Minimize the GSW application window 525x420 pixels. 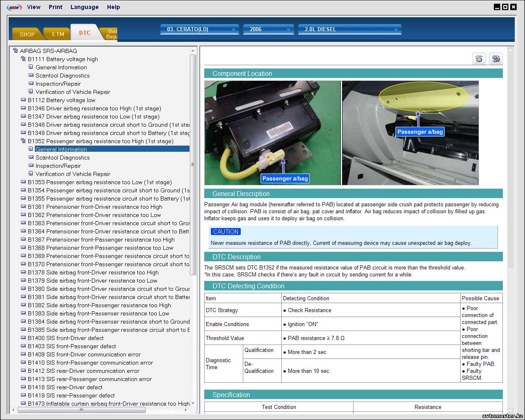coord(497,7)
